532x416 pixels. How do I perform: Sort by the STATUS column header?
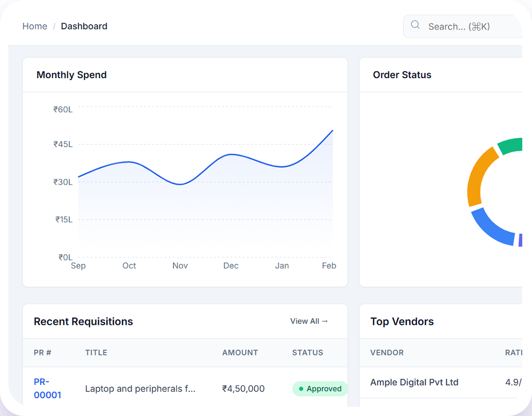point(308,353)
